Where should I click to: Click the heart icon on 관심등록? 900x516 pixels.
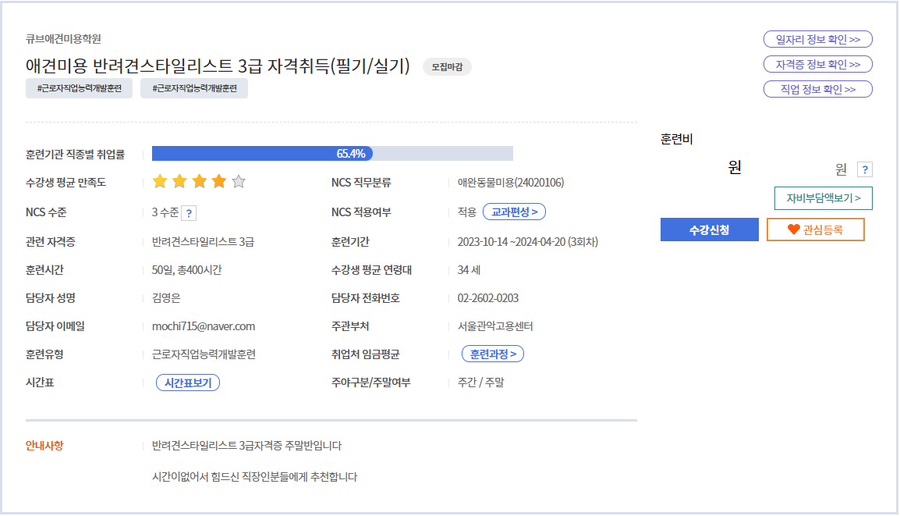pyautogui.click(x=793, y=230)
